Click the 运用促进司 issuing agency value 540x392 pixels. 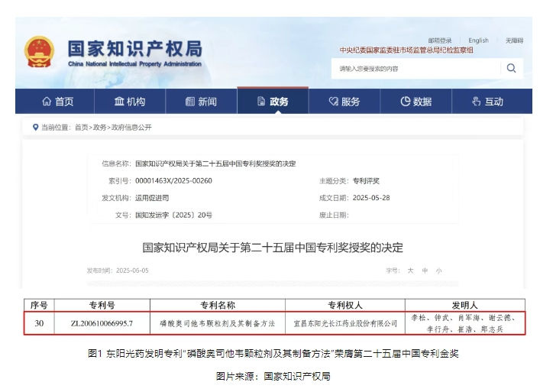(x=152, y=198)
